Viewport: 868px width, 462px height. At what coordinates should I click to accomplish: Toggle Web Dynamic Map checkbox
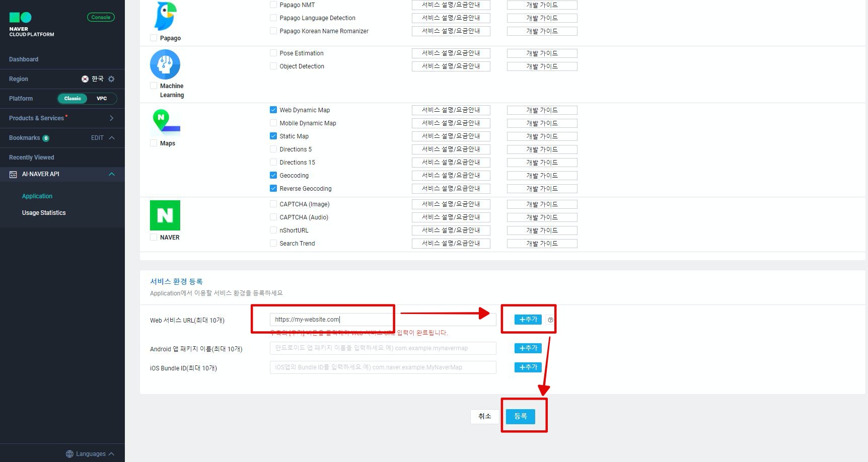(x=273, y=110)
